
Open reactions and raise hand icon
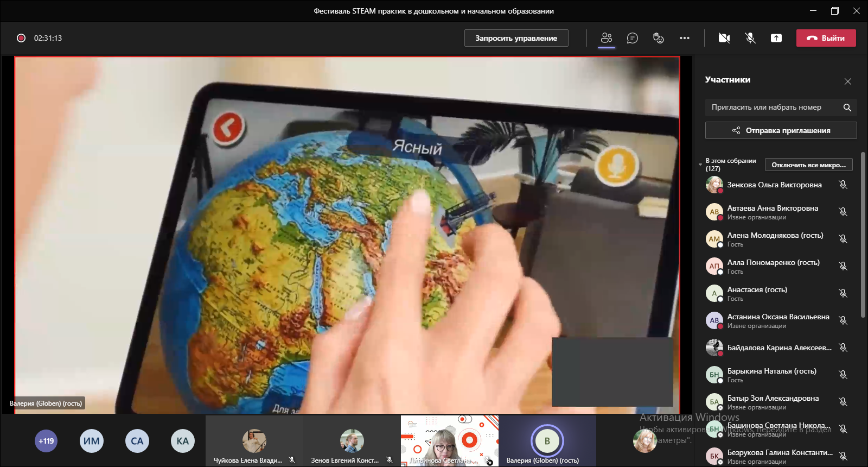click(658, 38)
